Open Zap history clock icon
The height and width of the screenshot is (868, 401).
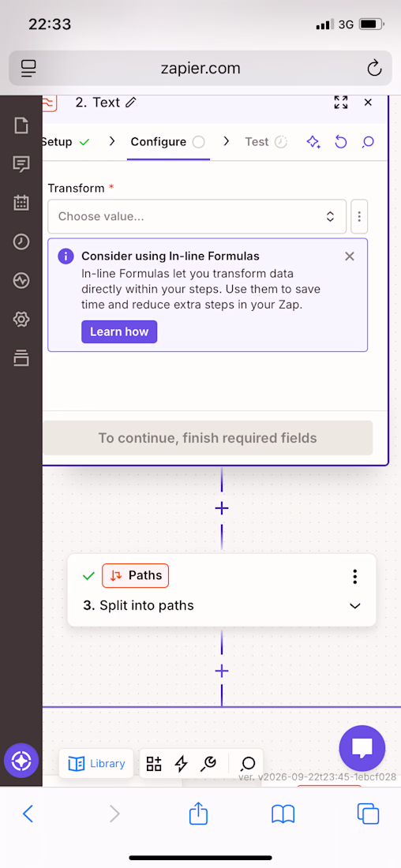click(21, 241)
